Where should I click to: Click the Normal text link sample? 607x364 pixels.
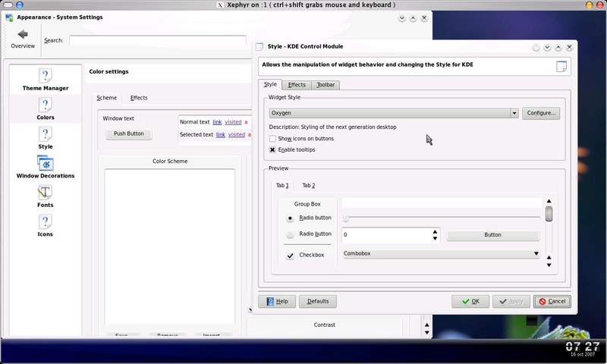(217, 122)
